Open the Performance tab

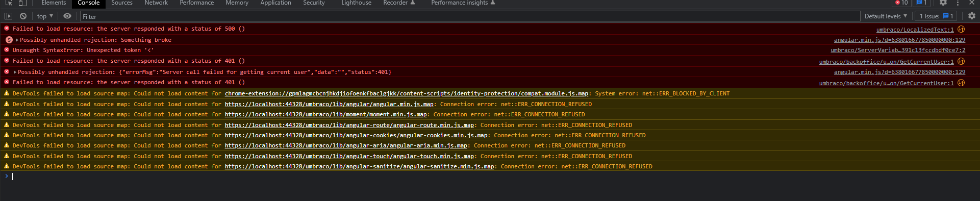click(x=197, y=3)
